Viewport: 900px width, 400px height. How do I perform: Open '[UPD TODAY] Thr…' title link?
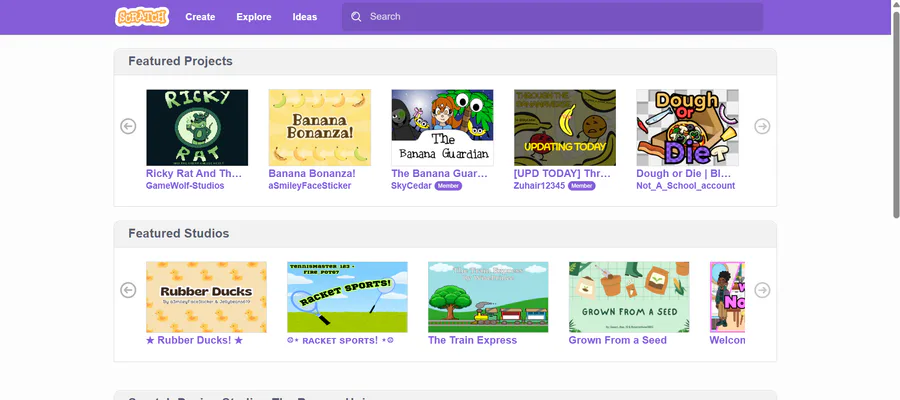pos(562,173)
